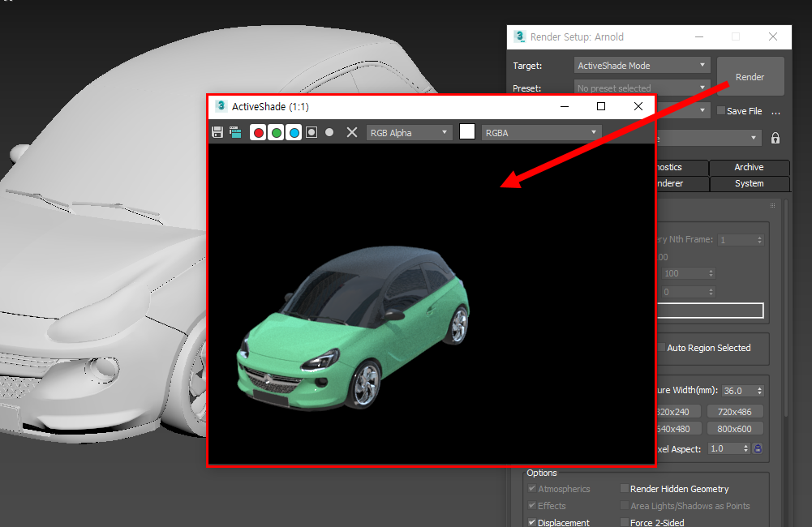Click the field showing value 0

tap(684, 292)
